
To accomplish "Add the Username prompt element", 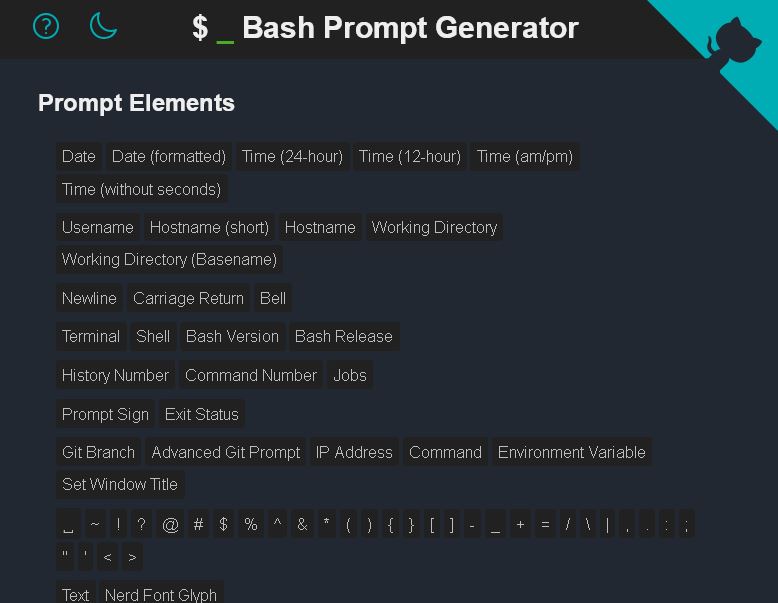I will click(98, 227).
